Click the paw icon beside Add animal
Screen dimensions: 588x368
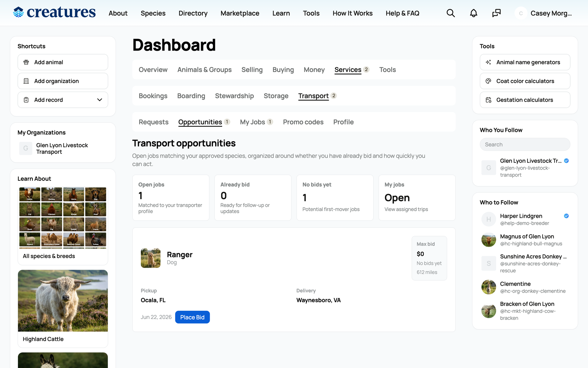point(26,62)
